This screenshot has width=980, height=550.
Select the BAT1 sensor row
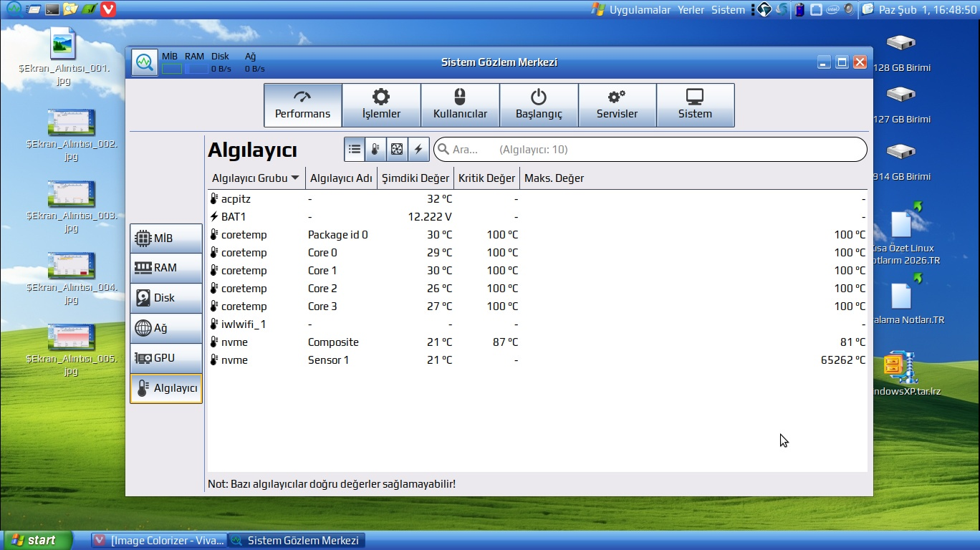[x=537, y=217]
